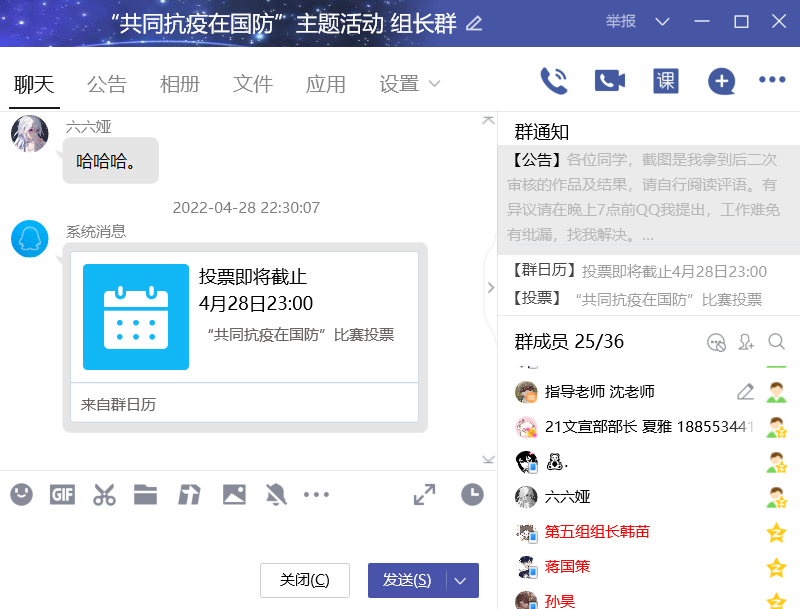
Task: Select the scissors screenshot tool
Action: coord(104,493)
